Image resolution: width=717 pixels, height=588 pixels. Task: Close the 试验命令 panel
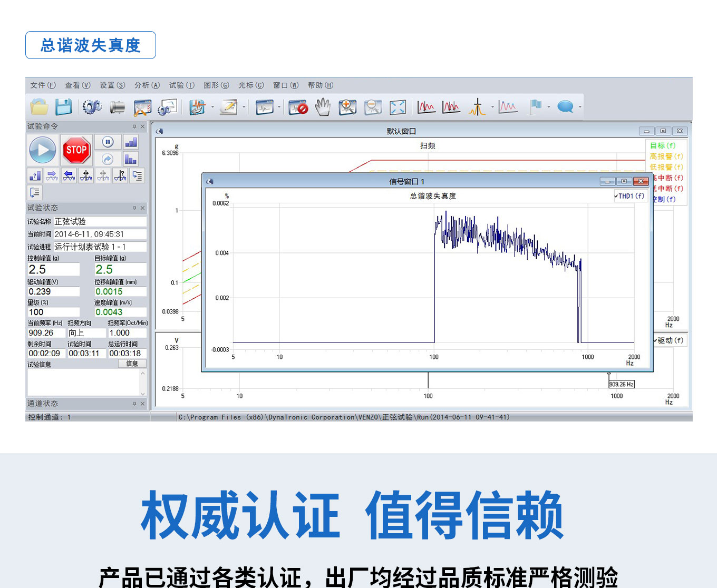(x=142, y=126)
